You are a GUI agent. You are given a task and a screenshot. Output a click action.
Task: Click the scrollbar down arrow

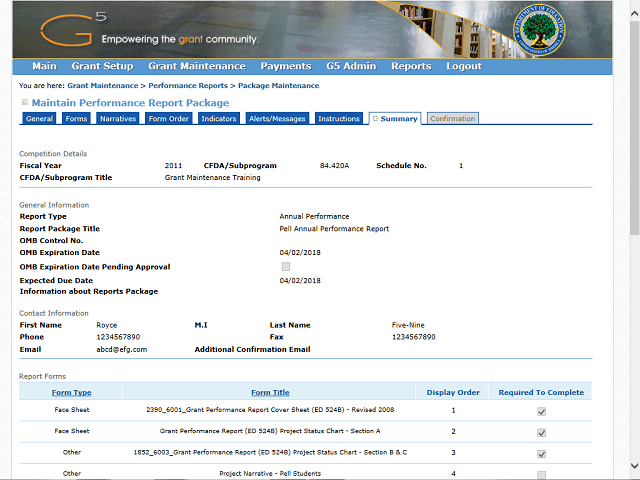[x=634, y=467]
